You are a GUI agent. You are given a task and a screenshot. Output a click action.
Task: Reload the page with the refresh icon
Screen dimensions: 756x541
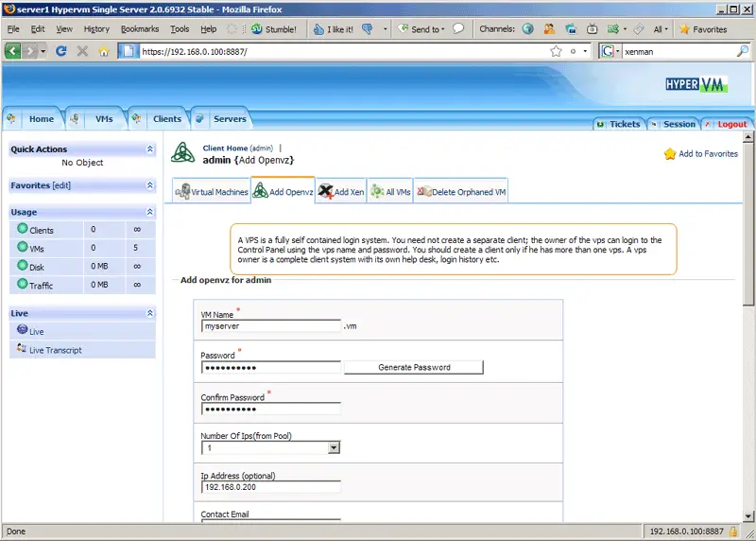60,51
